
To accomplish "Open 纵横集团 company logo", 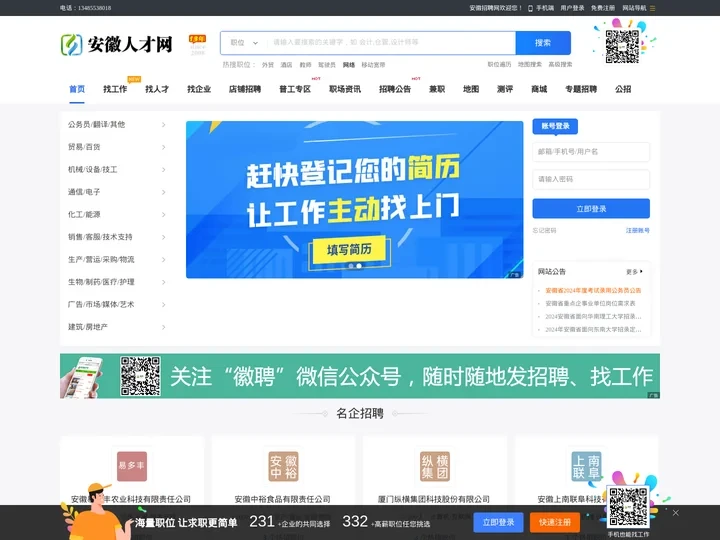I will (x=435, y=466).
